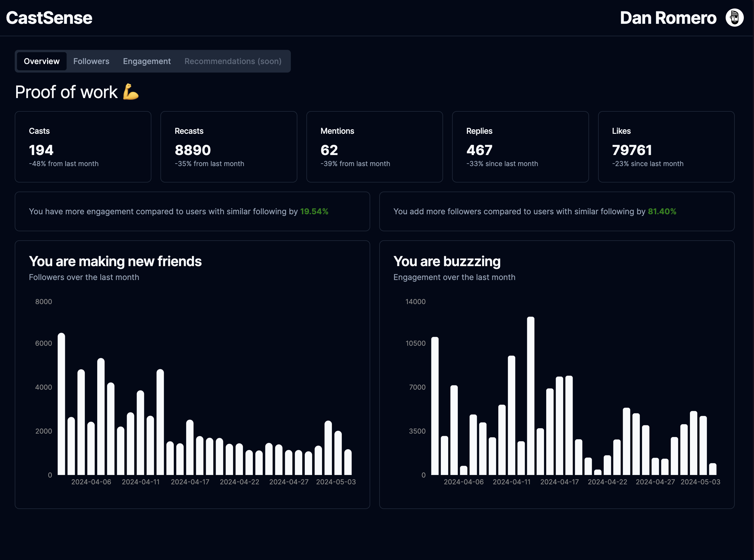Click Dan Romero's profile avatar icon
Image resolution: width=754 pixels, height=560 pixels.
click(734, 18)
